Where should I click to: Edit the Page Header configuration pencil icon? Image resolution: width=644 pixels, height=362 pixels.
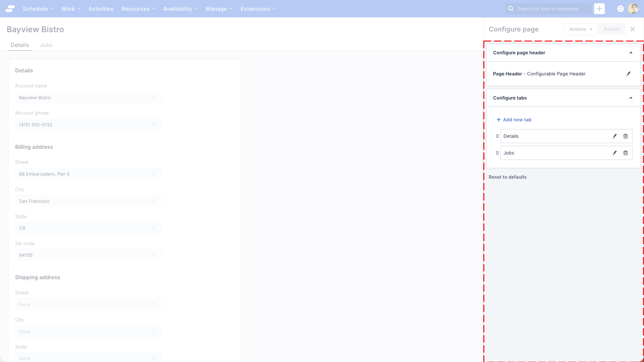click(x=629, y=74)
